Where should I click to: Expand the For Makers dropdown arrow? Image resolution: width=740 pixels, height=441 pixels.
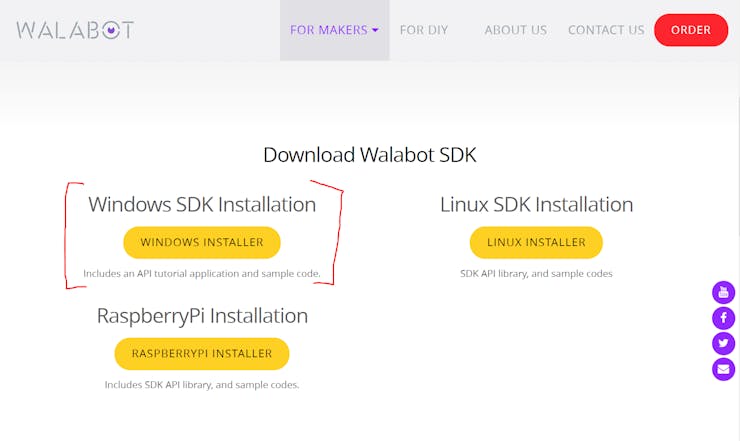coord(375,30)
